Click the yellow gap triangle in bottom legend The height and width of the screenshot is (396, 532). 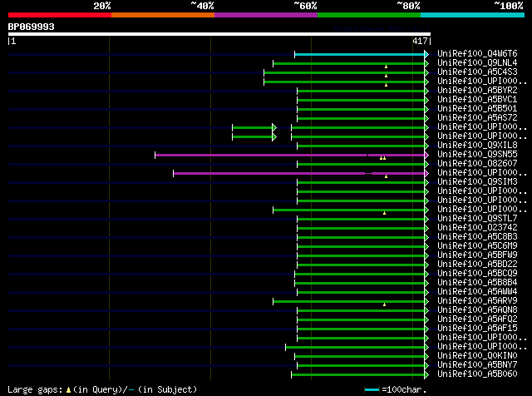68,390
